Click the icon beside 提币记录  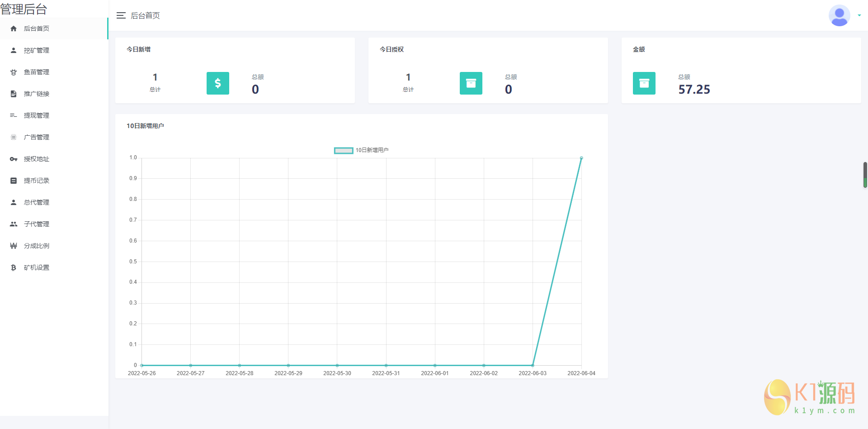point(14,181)
